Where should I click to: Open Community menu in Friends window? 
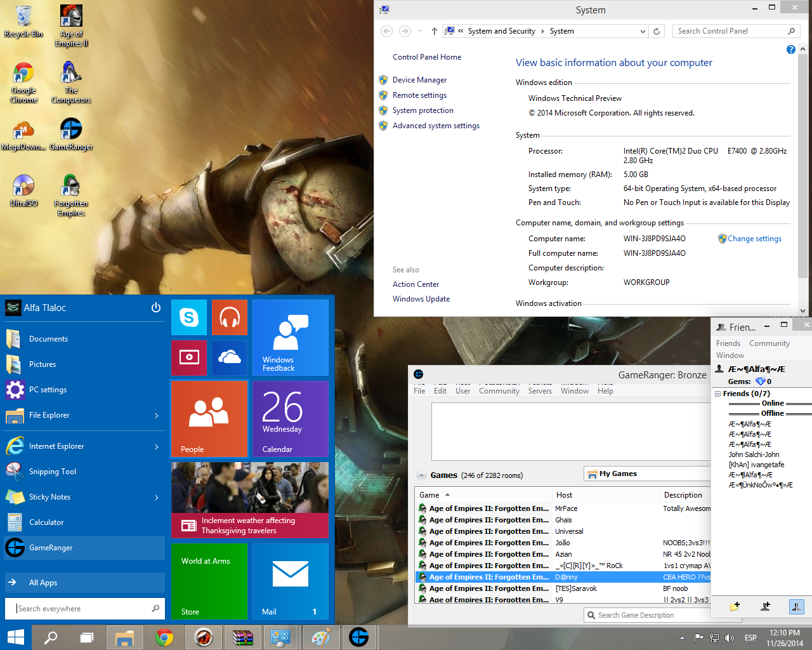[769, 343]
